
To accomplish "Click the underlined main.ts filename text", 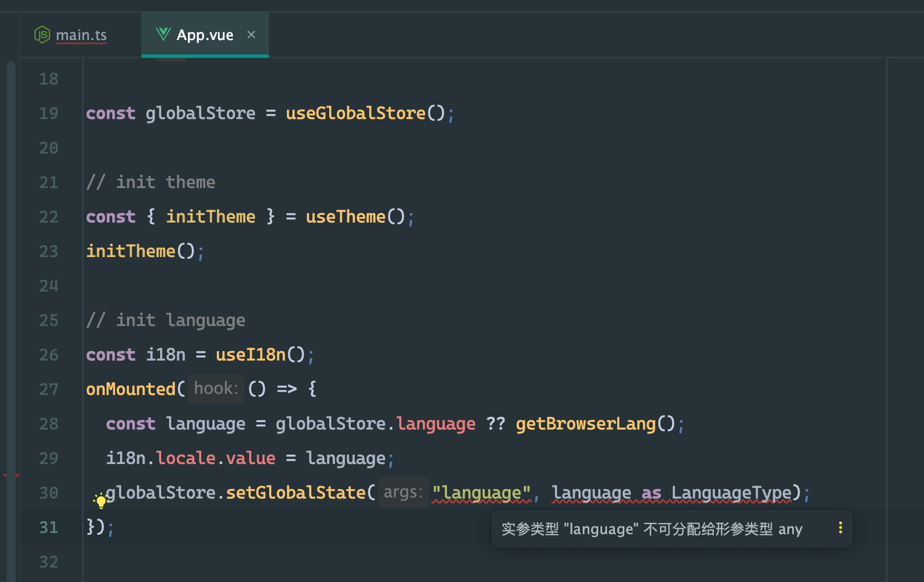I will (x=81, y=34).
